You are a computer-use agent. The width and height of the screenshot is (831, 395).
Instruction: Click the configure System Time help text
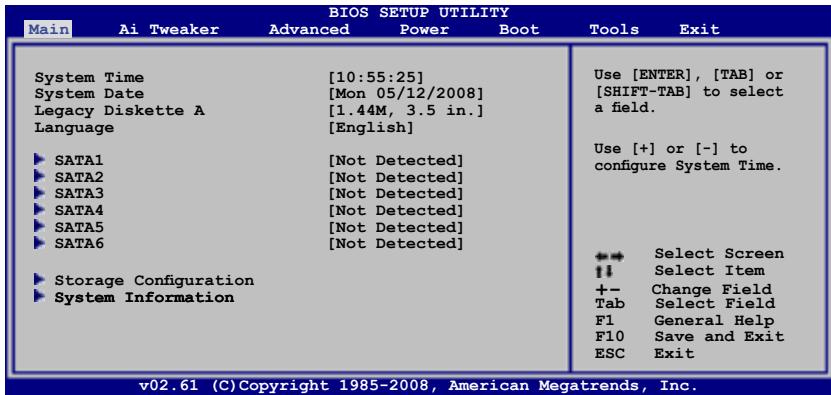688,166
